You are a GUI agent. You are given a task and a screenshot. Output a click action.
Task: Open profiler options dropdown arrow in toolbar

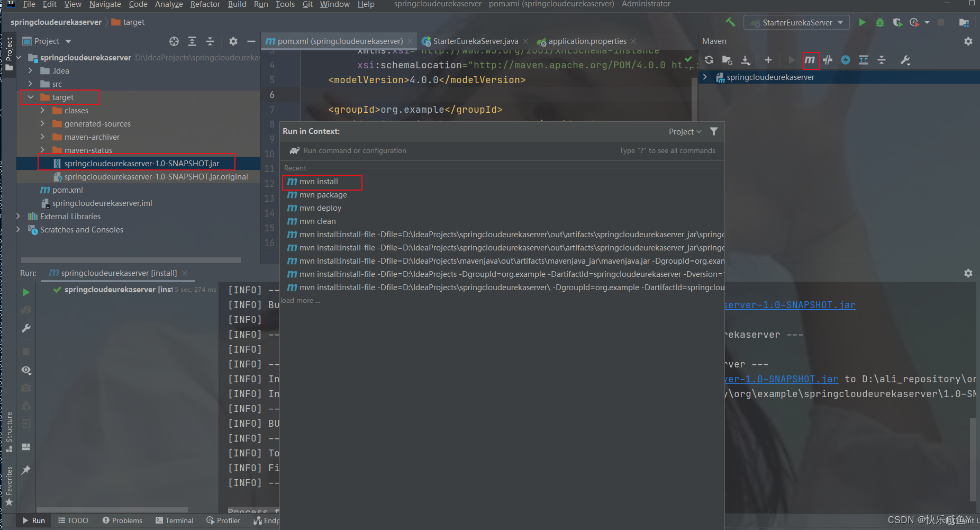927,22
